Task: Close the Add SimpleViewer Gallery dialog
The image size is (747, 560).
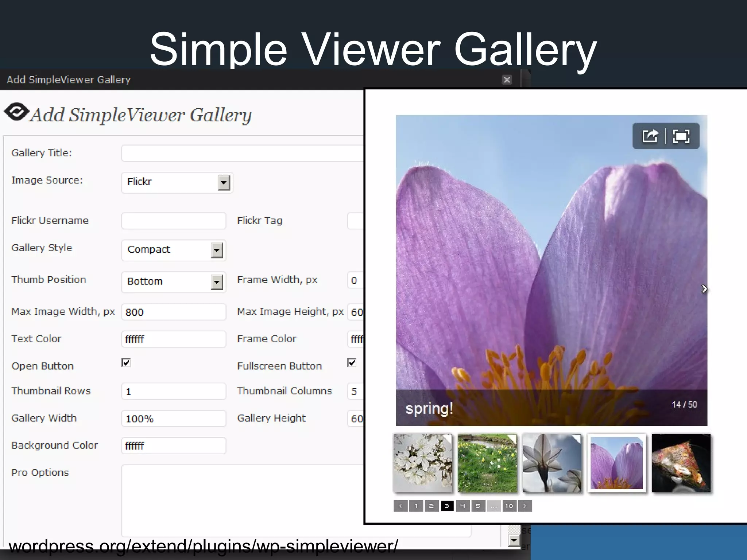Action: pyautogui.click(x=507, y=79)
